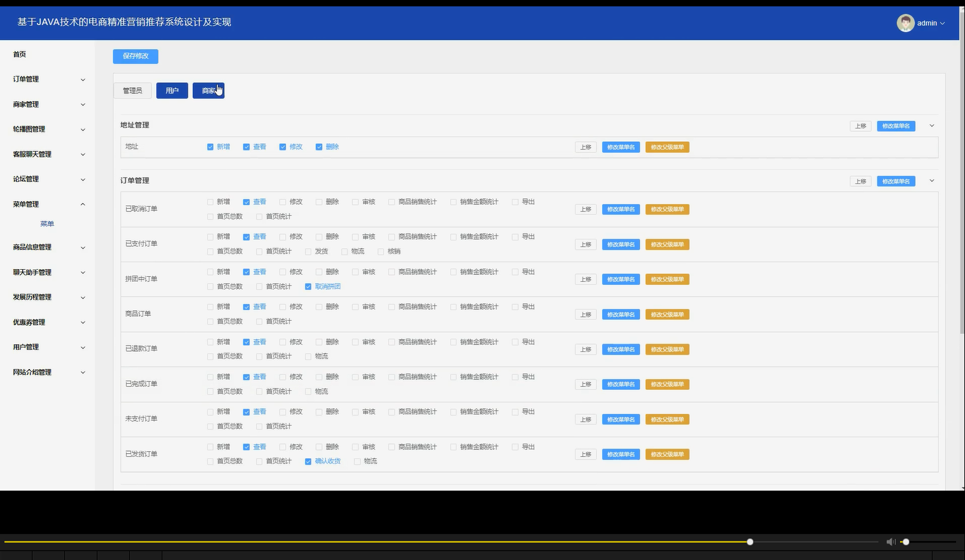Adjust the player volume slider knob
The image size is (965, 560).
(x=905, y=542)
